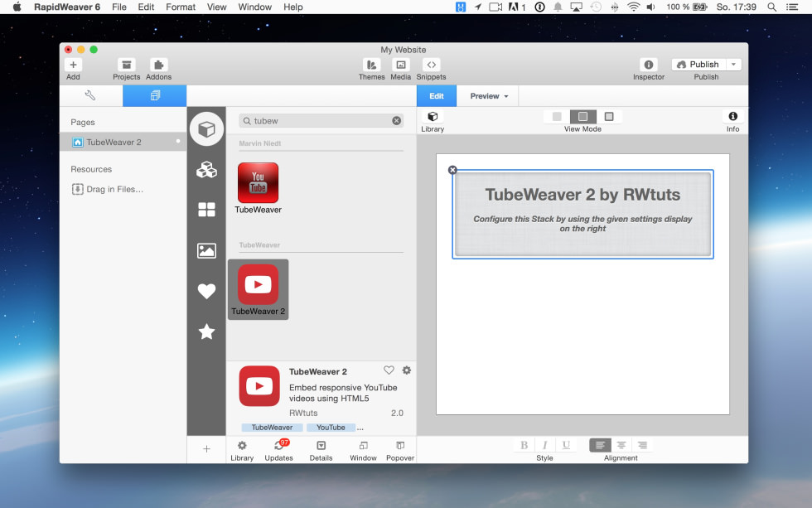
Task: Align text center
Action: [621, 445]
